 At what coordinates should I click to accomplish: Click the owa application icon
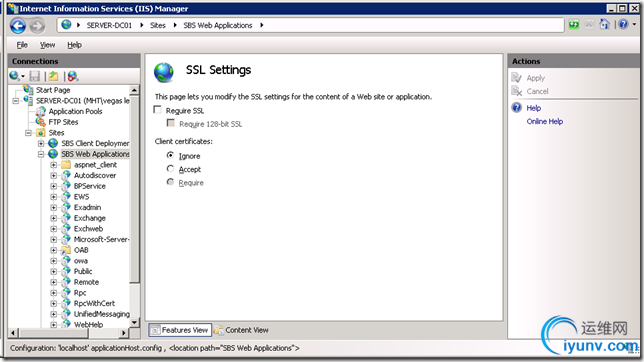pyautogui.click(x=66, y=261)
